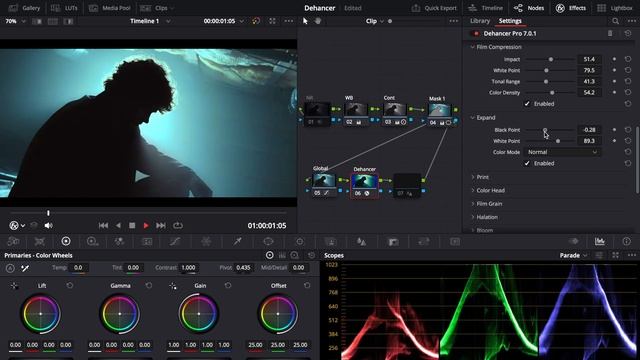Reset the Impact parameter
The height and width of the screenshot is (360, 640).
(x=628, y=59)
